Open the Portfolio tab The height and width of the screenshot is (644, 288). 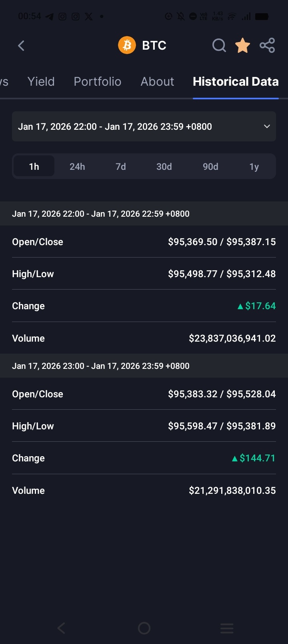pyautogui.click(x=98, y=82)
